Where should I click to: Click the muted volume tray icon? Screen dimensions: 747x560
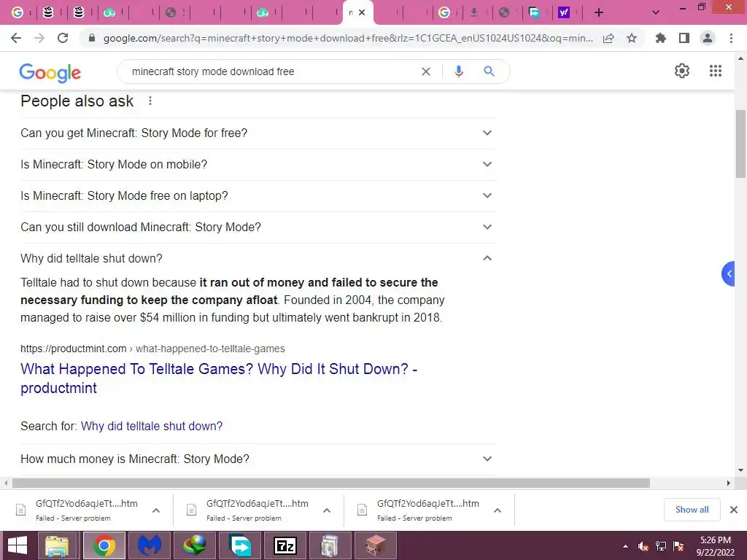[x=643, y=546]
